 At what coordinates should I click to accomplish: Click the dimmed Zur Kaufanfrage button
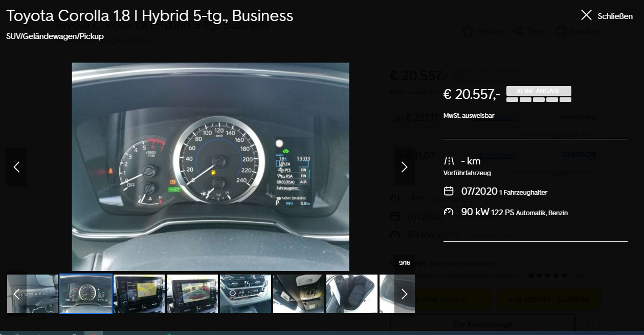(x=483, y=324)
